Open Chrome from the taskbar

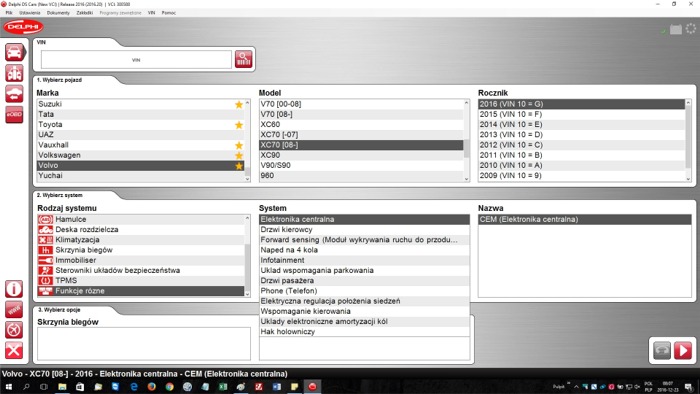click(169, 387)
